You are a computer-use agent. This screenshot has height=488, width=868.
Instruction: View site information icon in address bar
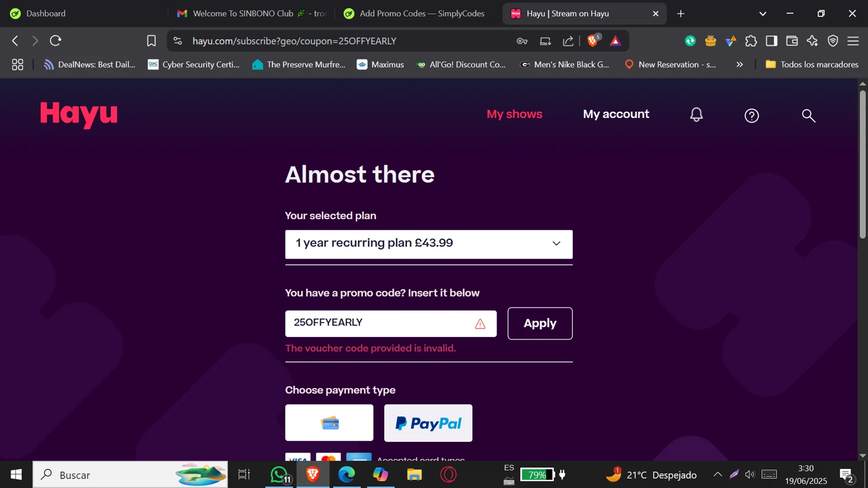tap(178, 40)
